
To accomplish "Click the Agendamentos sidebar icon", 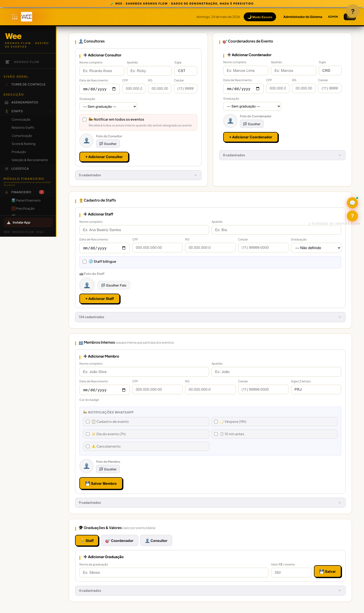I will (x=7, y=102).
